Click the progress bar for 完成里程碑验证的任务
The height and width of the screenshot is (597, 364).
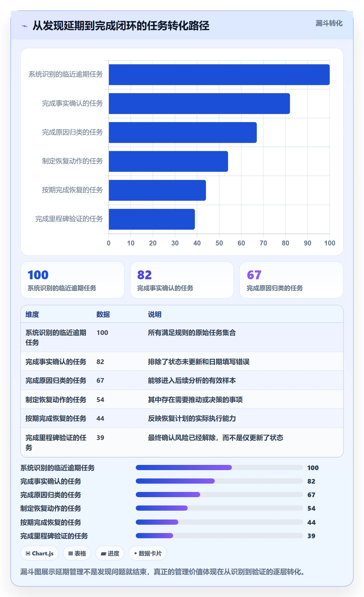[219, 536]
